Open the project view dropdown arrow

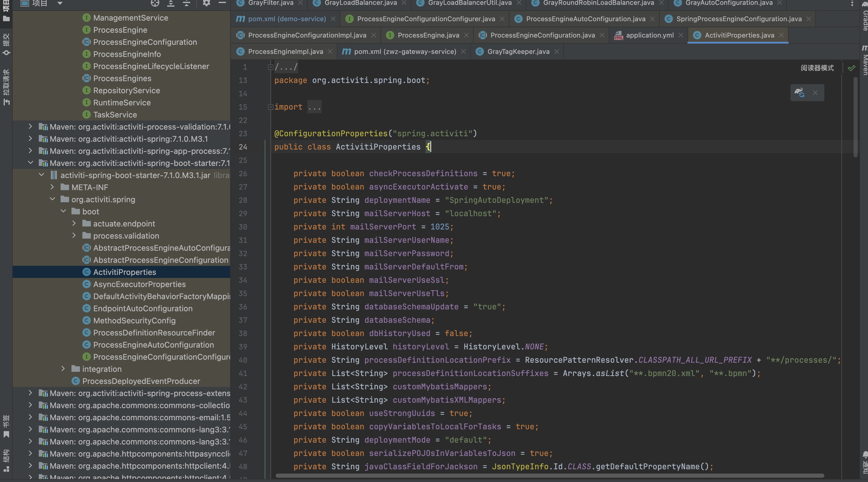click(x=60, y=3)
